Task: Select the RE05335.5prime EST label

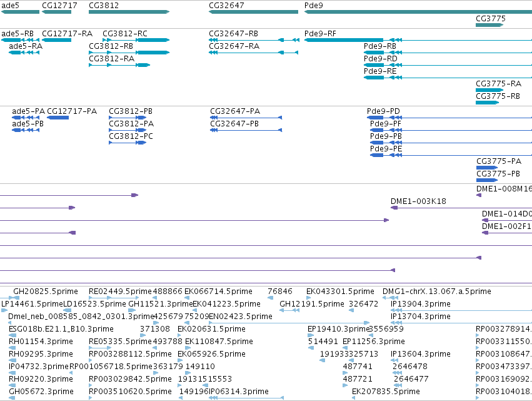Action: coord(120,342)
